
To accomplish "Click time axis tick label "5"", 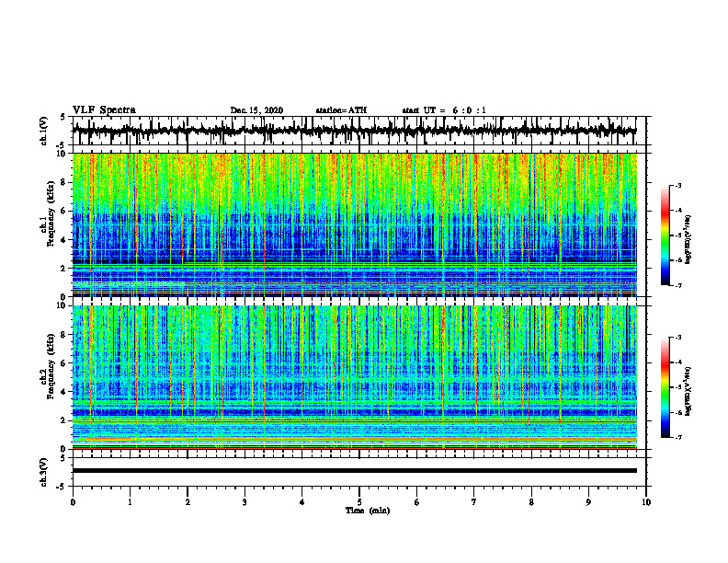I will [359, 502].
